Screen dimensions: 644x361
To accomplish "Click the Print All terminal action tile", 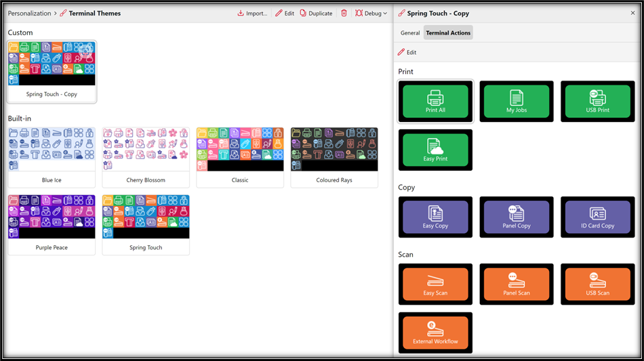I will (x=435, y=102).
